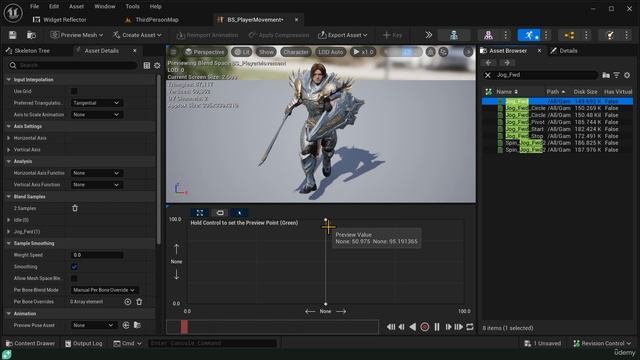Open Asset Browser view settings gear
The width and height of the screenshot is (640, 360).
(x=627, y=75)
